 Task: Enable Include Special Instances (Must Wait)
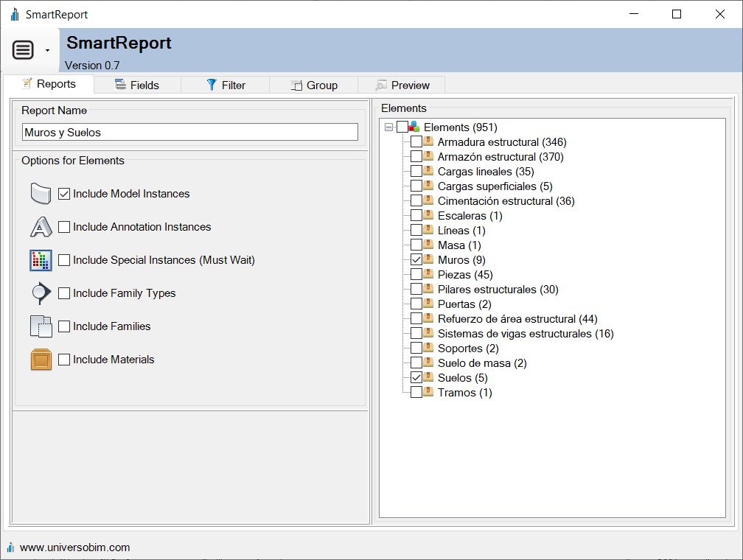[64, 260]
